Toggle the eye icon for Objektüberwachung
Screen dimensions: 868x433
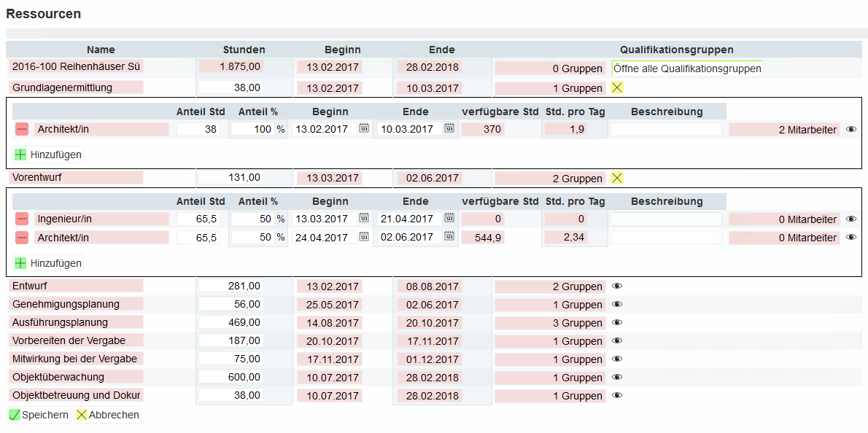pyautogui.click(x=616, y=377)
